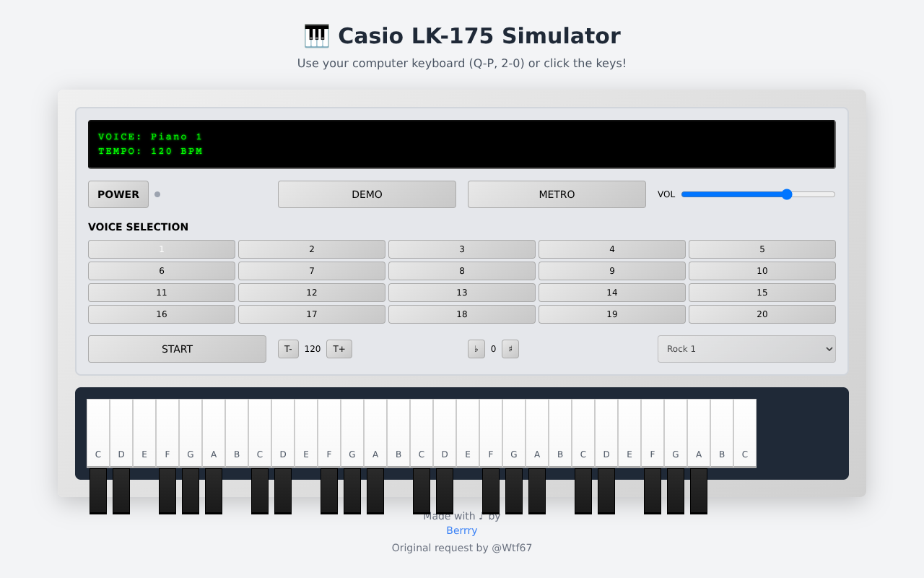Select the currently active voice 1 button
The width and height of the screenshot is (924, 578).
(161, 249)
